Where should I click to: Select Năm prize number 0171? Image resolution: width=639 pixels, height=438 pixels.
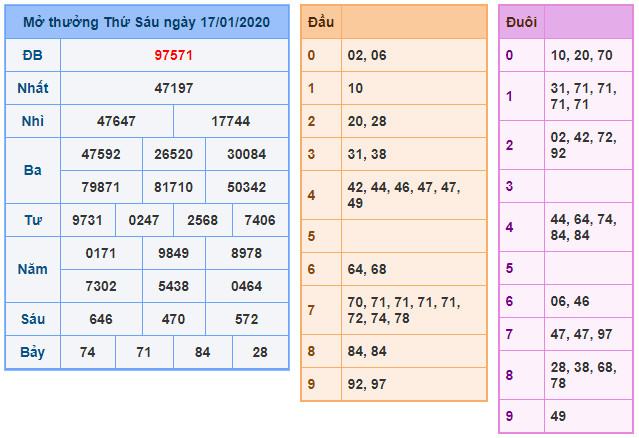[x=101, y=253]
